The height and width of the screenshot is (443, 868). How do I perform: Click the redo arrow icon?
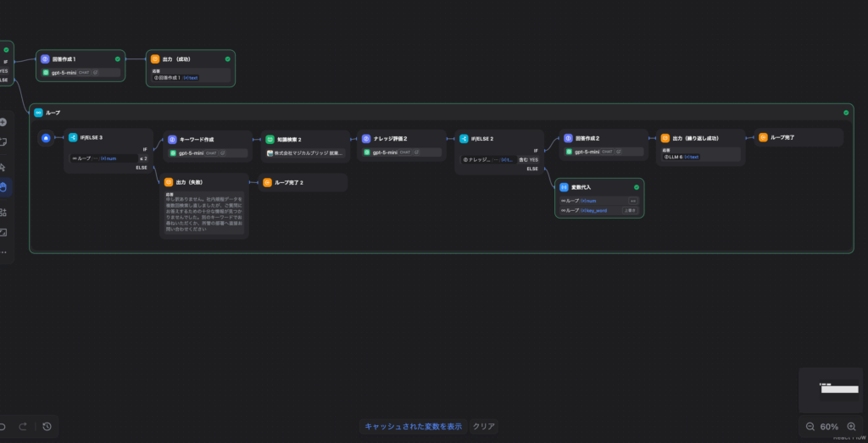tap(23, 426)
